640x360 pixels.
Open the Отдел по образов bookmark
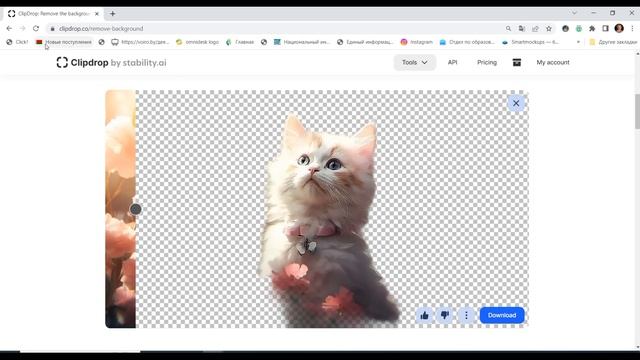pos(467,42)
